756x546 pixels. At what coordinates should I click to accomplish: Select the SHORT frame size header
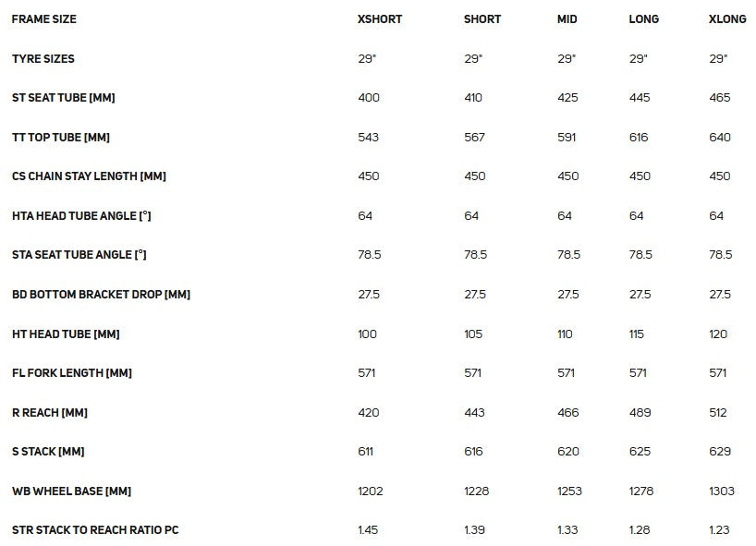tap(482, 19)
